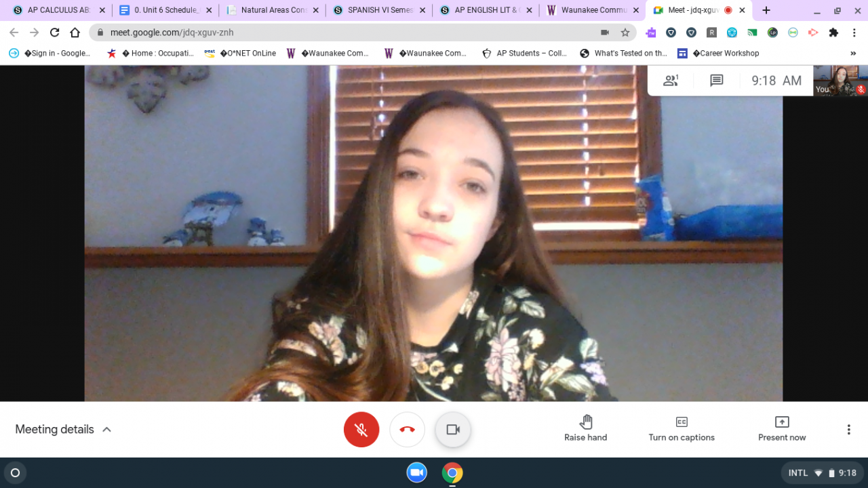Open the Career Workshop bookmark
This screenshot has width=868, height=488.
pyautogui.click(x=718, y=54)
